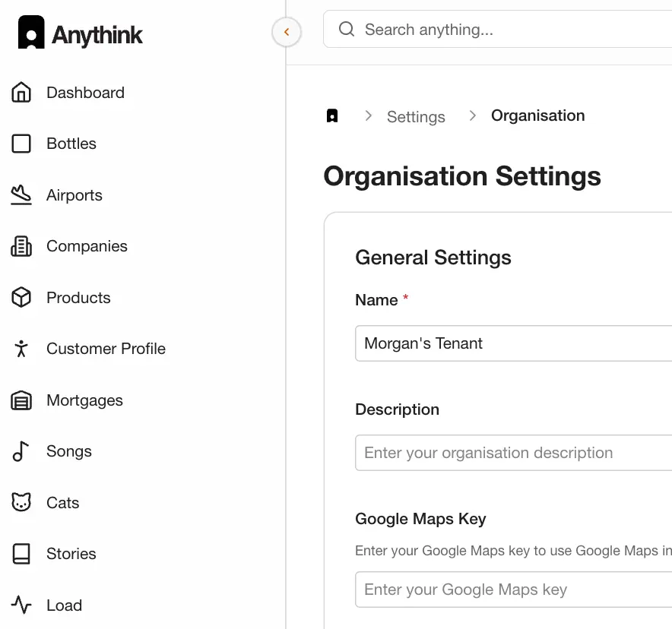Screen dimensions: 672x629
Task: Click the Google Maps Key label
Action: pyautogui.click(x=420, y=519)
